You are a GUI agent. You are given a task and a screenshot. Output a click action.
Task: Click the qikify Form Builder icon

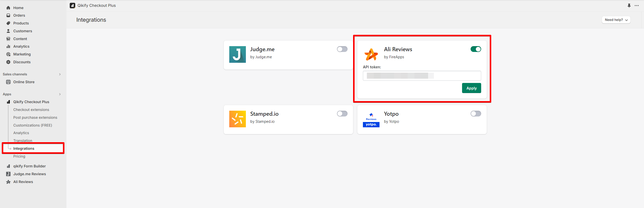[8, 166]
